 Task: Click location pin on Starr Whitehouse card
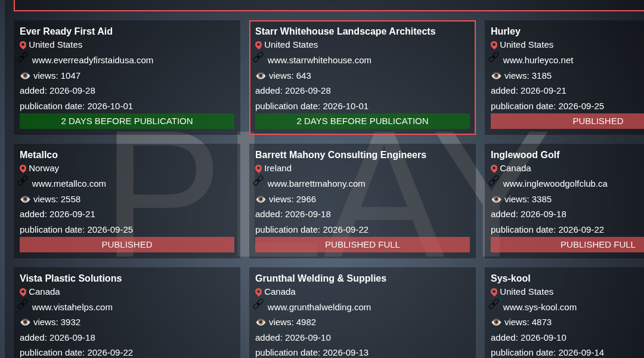click(258, 45)
